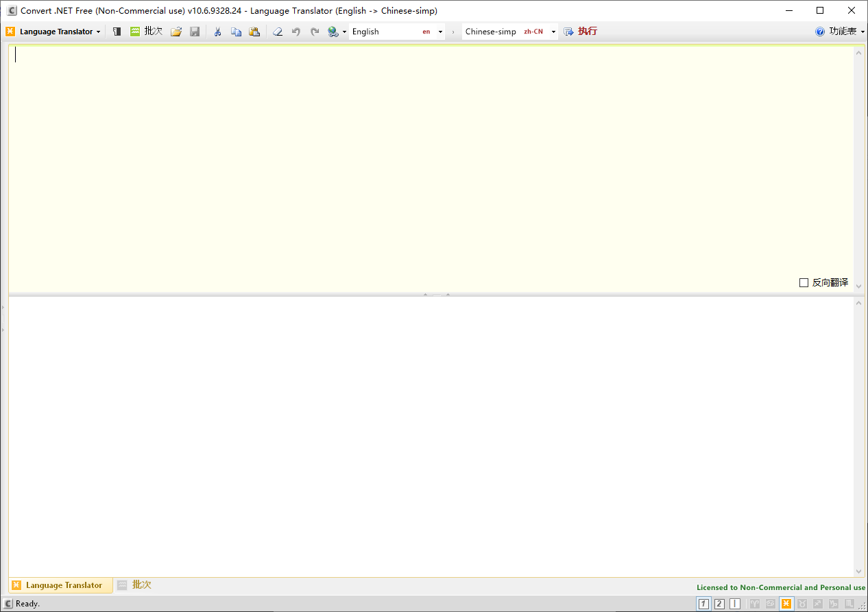Clear text using the eraser icon
The image size is (868, 612).
point(278,32)
